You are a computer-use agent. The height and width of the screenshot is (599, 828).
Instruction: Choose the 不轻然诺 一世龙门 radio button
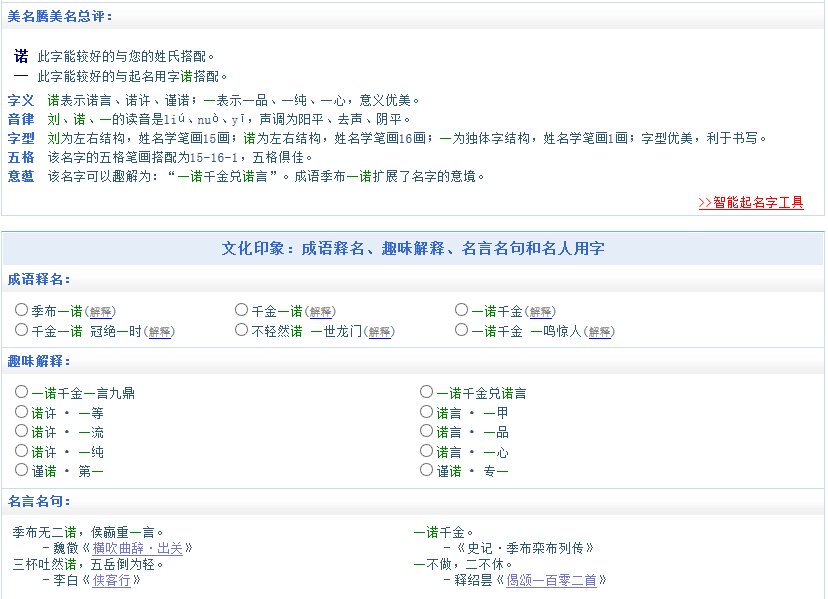(242, 329)
